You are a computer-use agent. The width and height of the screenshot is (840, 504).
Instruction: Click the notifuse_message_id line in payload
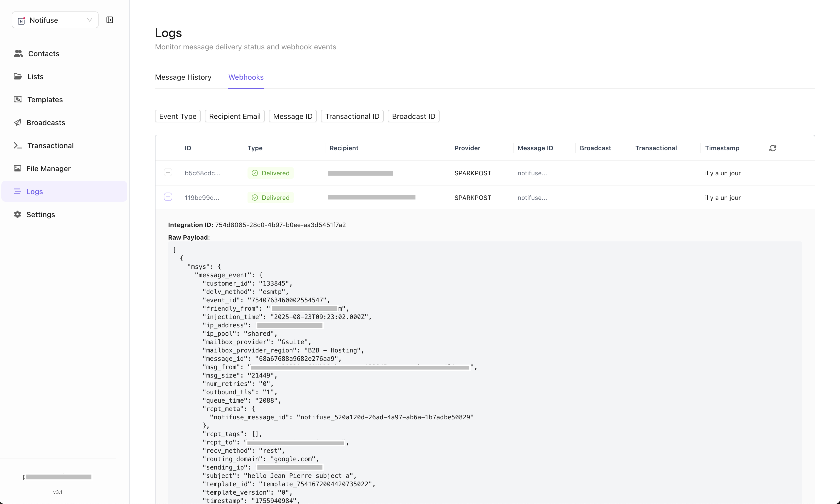point(342,417)
